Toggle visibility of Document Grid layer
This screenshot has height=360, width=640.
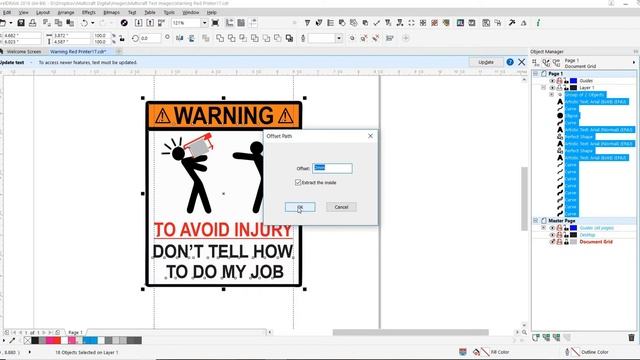(552, 242)
